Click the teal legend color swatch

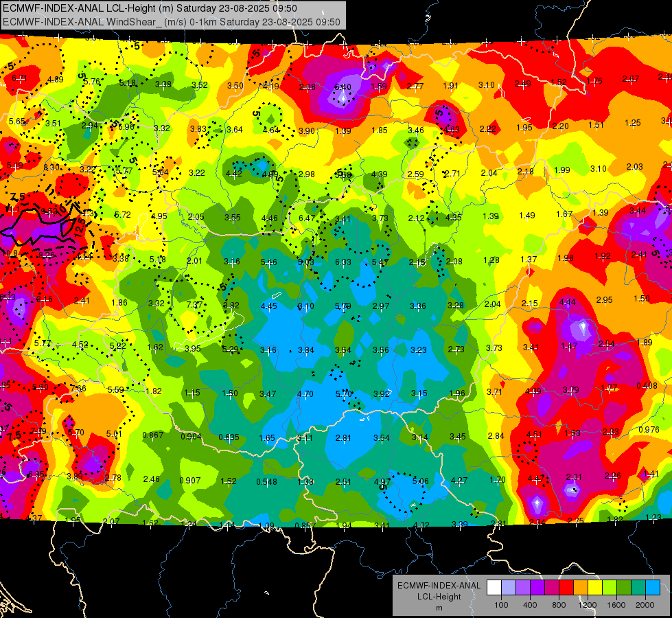(638, 588)
